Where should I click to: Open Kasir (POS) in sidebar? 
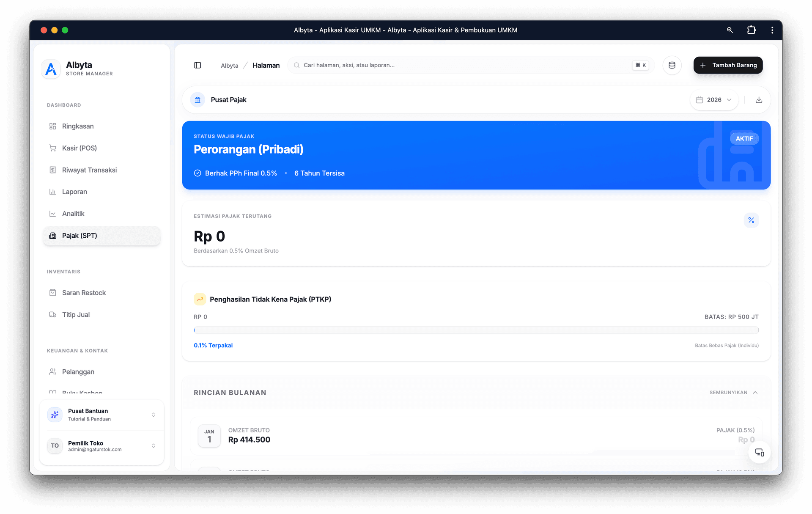pos(80,148)
